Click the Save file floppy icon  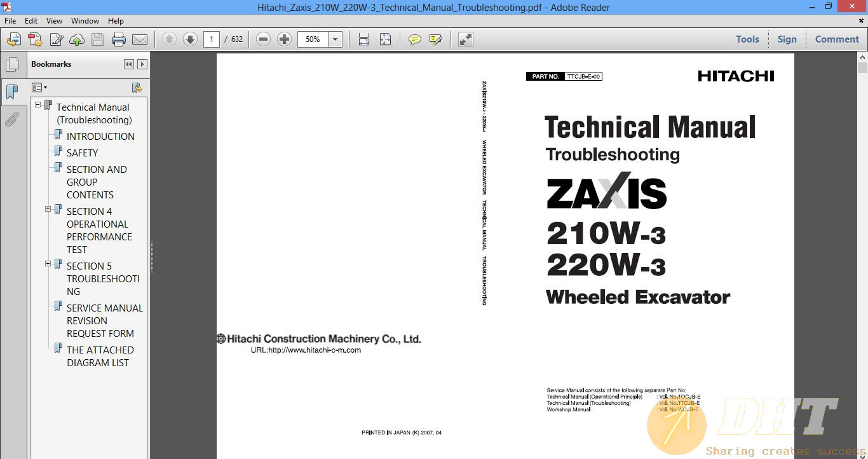pyautogui.click(x=98, y=39)
